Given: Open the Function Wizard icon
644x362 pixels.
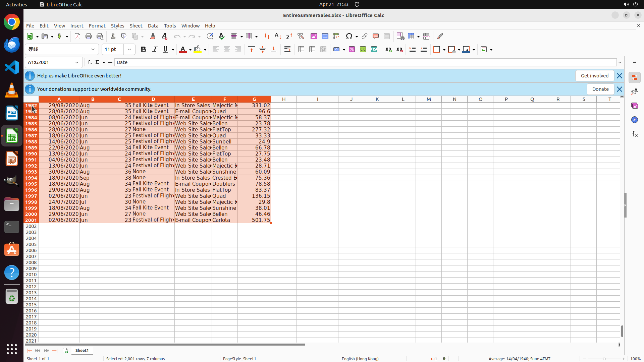Looking at the screenshot, I should (90, 62).
